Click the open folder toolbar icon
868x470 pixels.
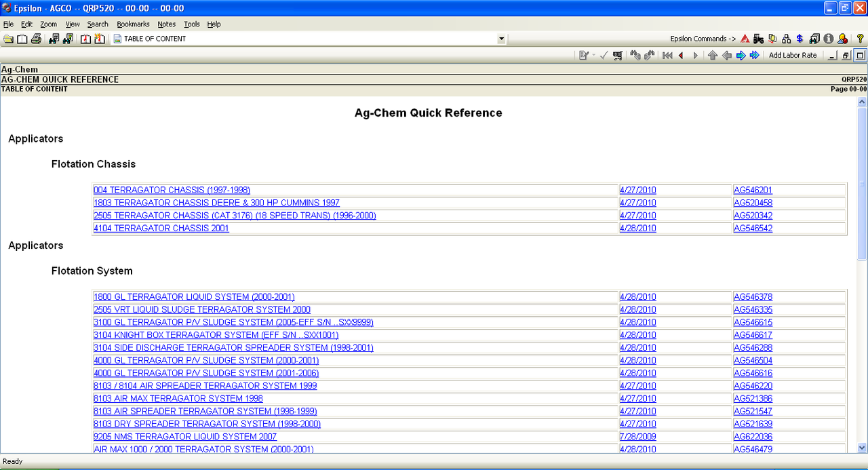[8, 39]
